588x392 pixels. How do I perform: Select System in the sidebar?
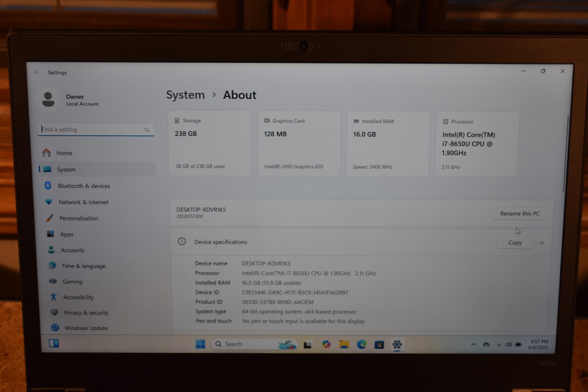pos(97,169)
